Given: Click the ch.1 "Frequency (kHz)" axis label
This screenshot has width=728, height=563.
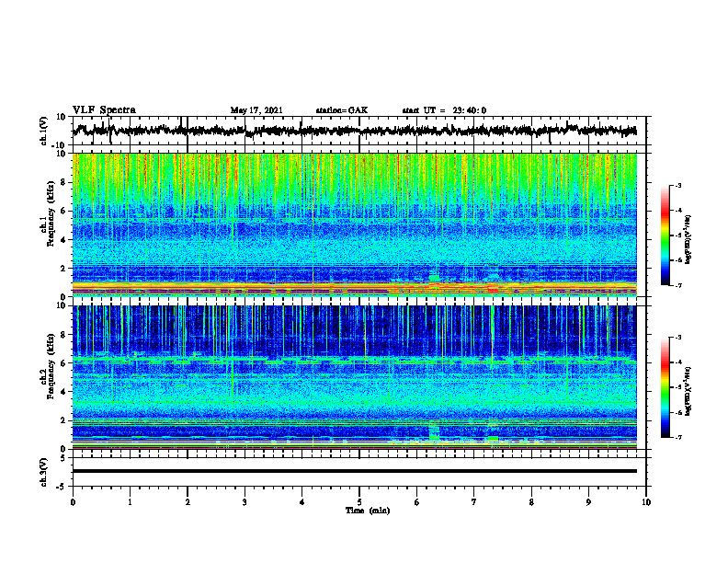Looking at the screenshot, I should point(51,213).
